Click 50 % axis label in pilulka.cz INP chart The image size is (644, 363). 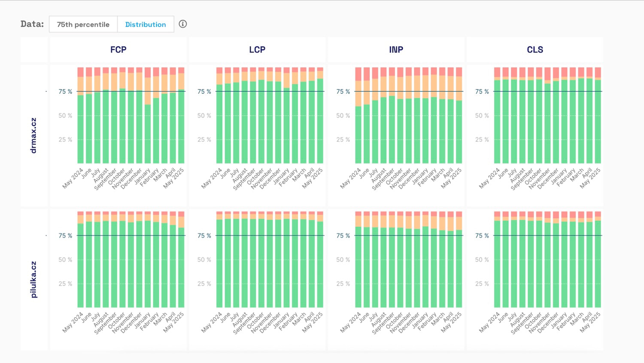coord(343,259)
